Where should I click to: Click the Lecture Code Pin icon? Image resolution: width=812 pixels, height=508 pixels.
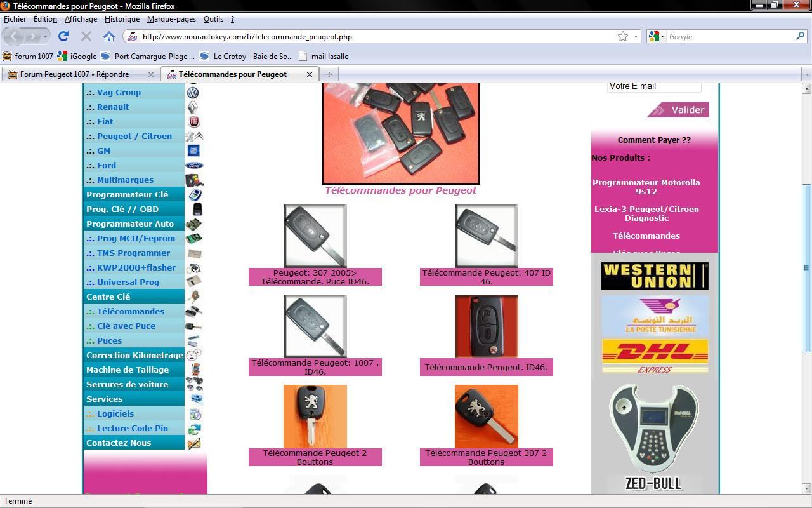coord(195,429)
